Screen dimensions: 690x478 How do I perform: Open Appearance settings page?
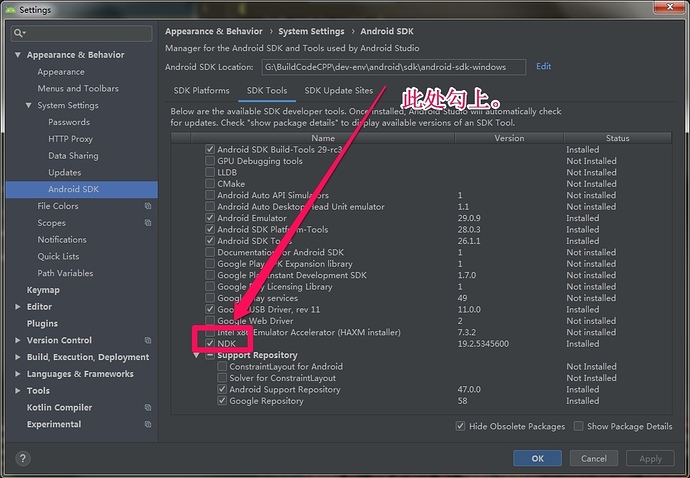point(61,72)
